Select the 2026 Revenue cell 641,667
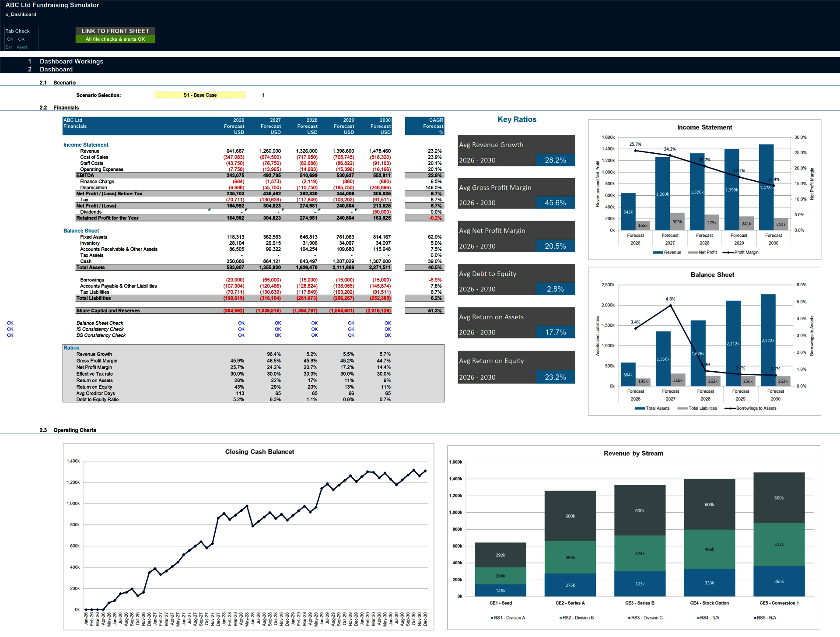The height and width of the screenshot is (637, 840). tap(235, 151)
